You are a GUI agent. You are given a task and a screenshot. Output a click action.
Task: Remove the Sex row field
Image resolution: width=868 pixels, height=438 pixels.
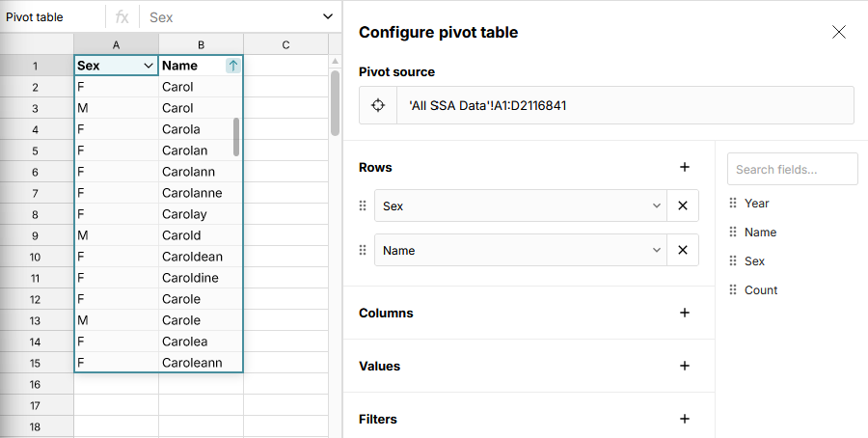coord(683,205)
